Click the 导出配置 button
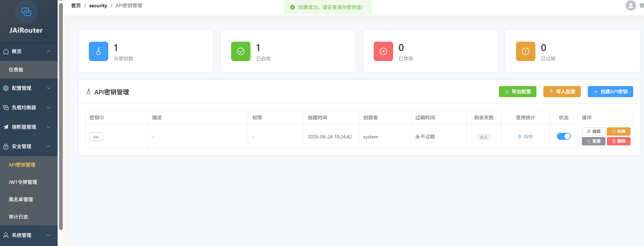This screenshot has width=644, height=246. tap(518, 92)
